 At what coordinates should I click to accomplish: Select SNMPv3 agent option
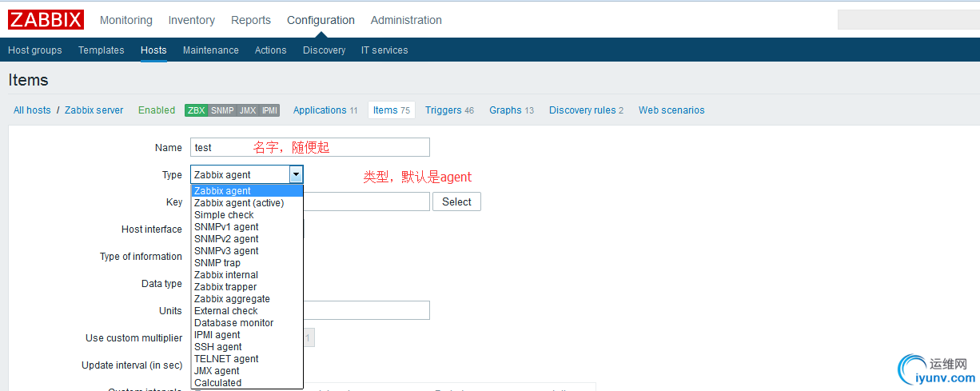247,251
